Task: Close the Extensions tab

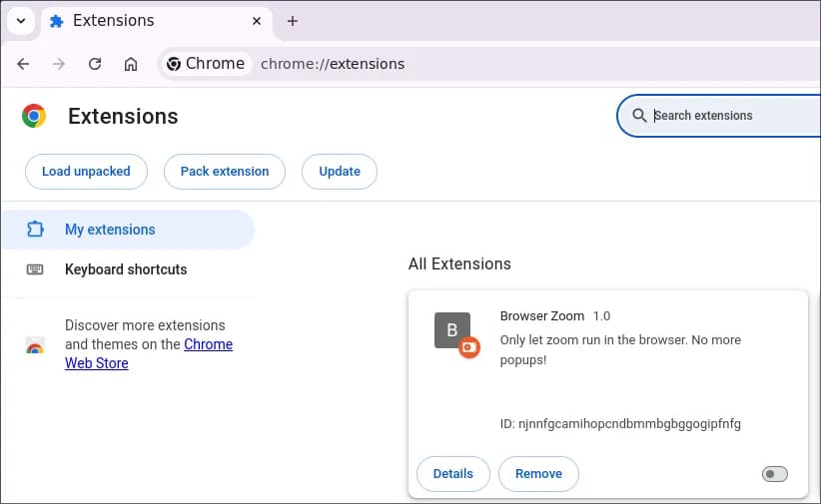Action: pyautogui.click(x=257, y=21)
